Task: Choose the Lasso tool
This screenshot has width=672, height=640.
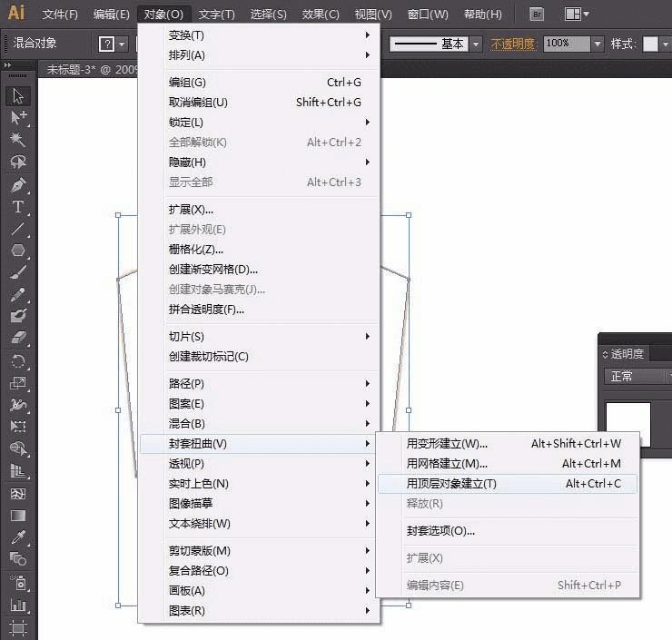Action: pos(18,162)
